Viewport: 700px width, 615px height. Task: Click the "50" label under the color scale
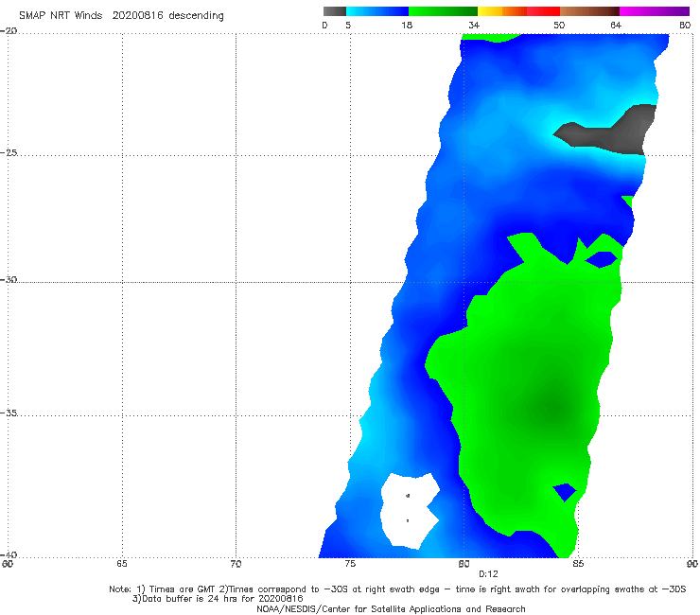click(559, 25)
